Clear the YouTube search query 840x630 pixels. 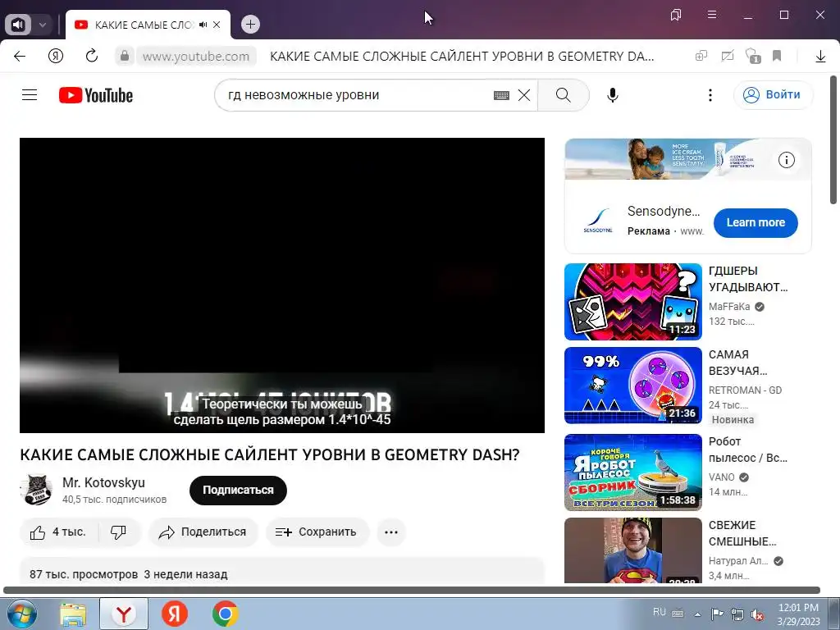tap(524, 95)
